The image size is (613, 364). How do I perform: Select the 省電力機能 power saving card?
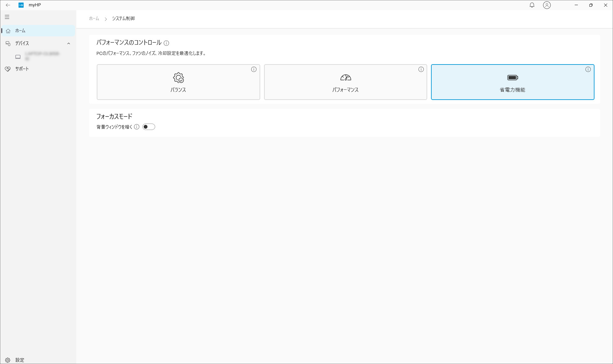512,82
